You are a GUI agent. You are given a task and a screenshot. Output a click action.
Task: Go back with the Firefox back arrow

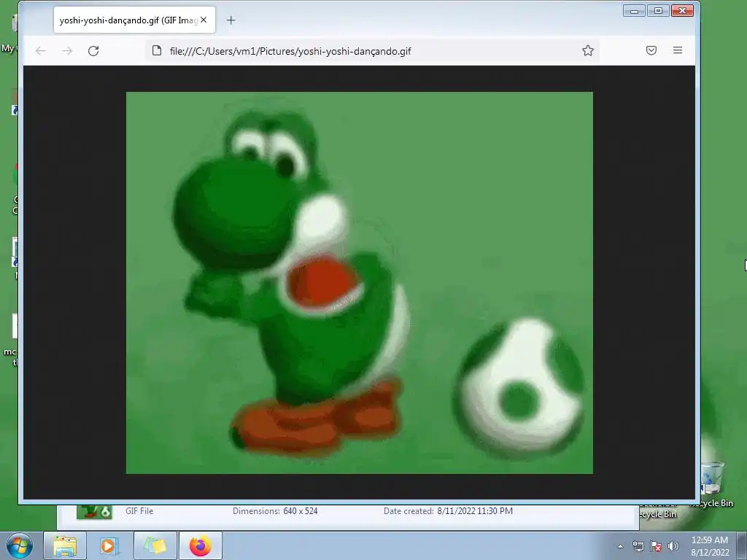pos(41,51)
